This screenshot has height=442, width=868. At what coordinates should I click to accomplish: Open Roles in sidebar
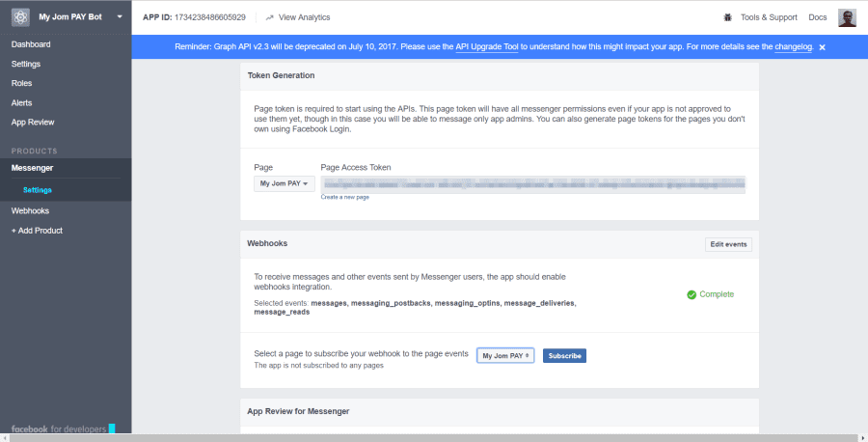tap(21, 83)
